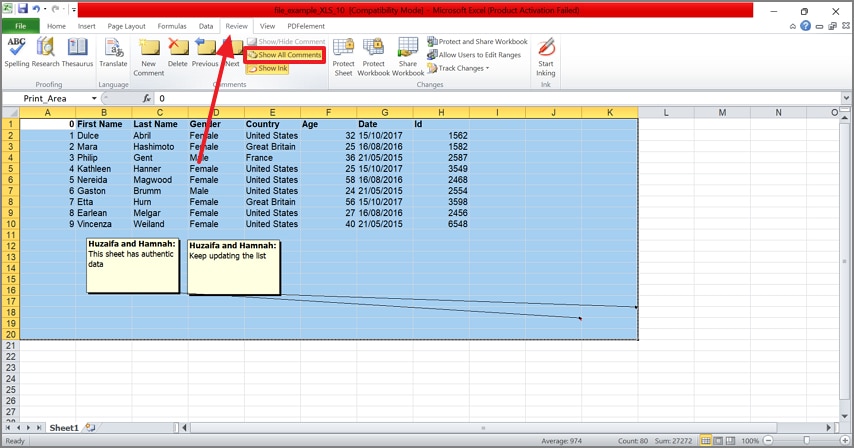Select the 'This sheet has authentic data' comment

tap(133, 265)
